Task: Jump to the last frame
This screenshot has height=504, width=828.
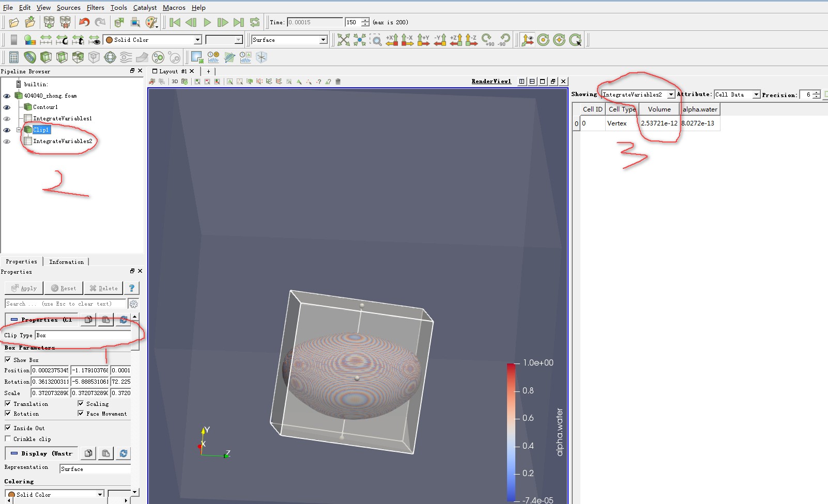Action: pyautogui.click(x=238, y=22)
